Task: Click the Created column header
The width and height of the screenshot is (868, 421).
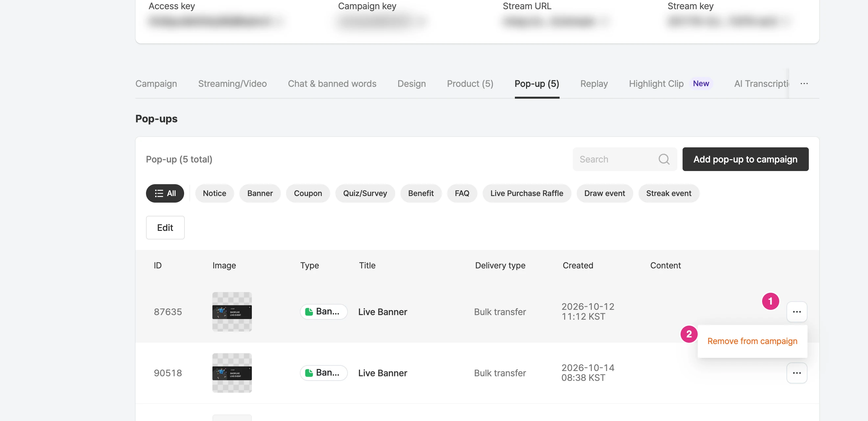Action: (x=578, y=265)
